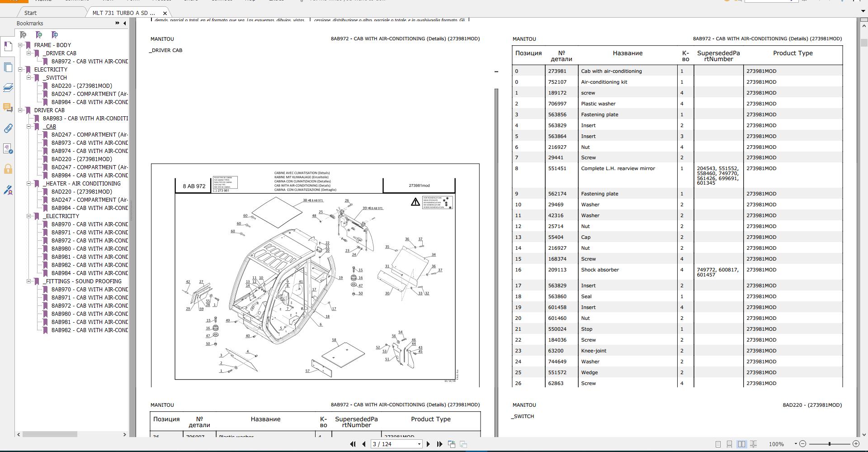Open the Comments panel icon
This screenshot has width=868, height=452.
(x=8, y=108)
